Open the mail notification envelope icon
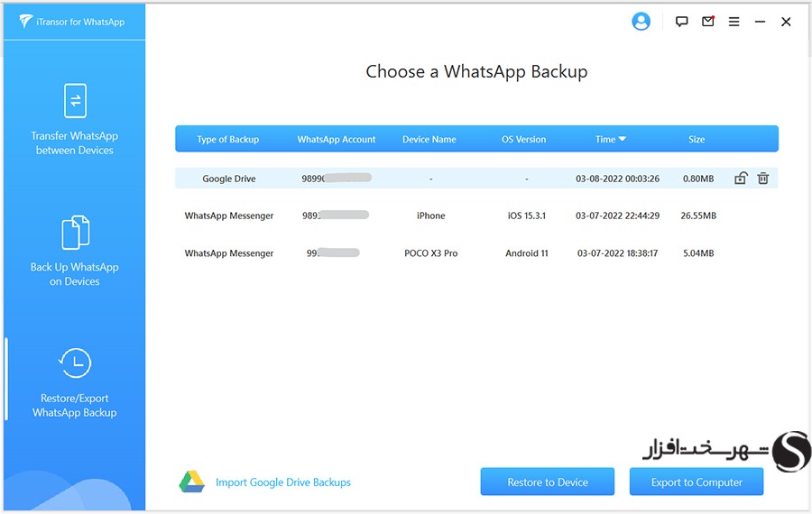Viewport: 812px width, 514px height. (708, 22)
